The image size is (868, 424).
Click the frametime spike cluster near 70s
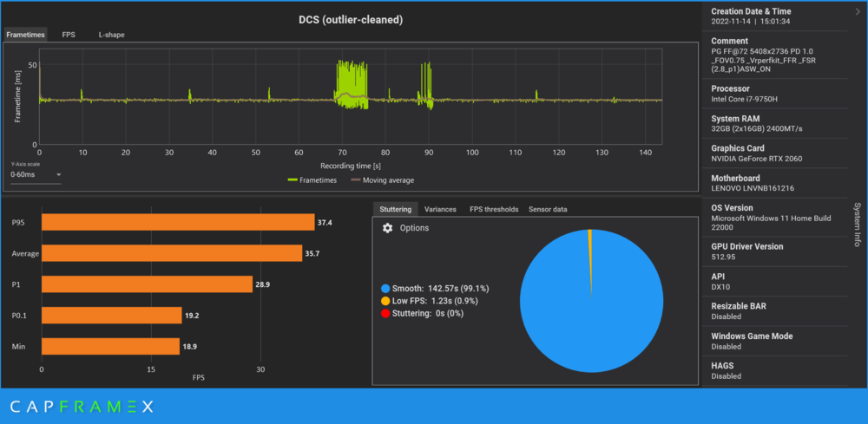[352, 84]
